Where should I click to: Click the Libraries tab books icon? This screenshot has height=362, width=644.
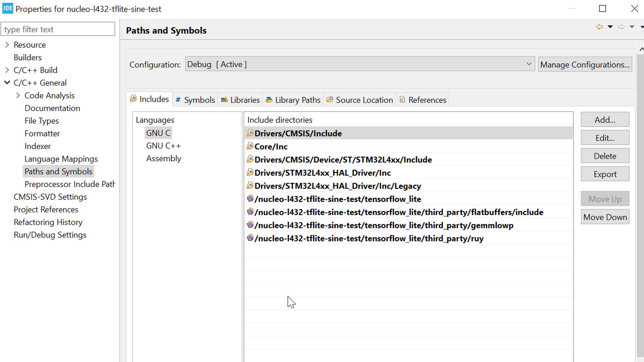[224, 100]
